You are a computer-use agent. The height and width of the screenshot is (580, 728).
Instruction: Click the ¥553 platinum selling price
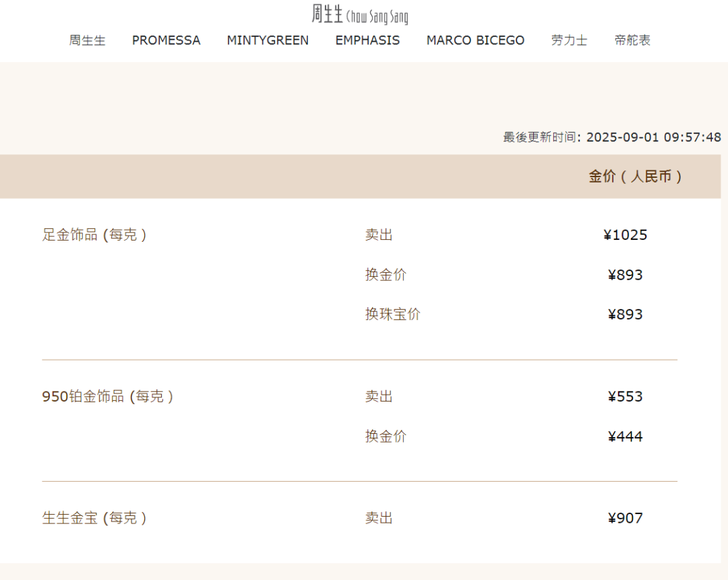point(625,397)
